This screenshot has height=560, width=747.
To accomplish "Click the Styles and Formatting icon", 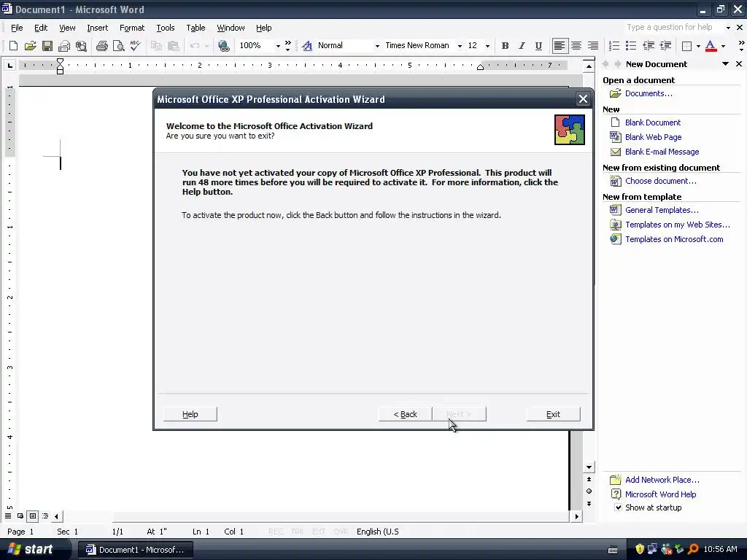I will 307,46.
